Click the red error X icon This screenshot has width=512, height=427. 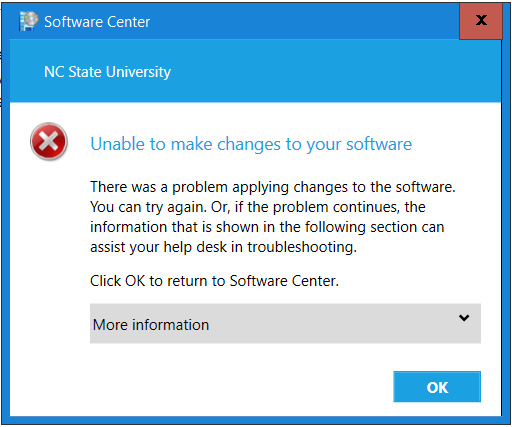49,141
